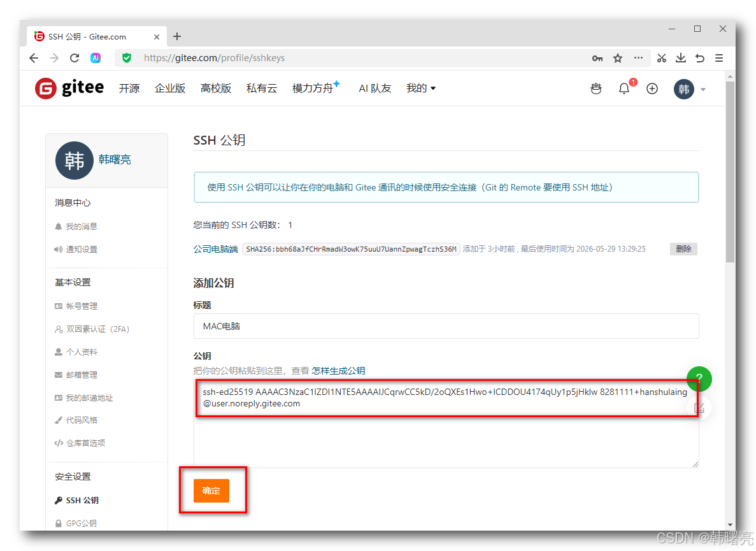This screenshot has height=551, width=756.
Task: Click the orange 确定 button
Action: pyautogui.click(x=211, y=490)
